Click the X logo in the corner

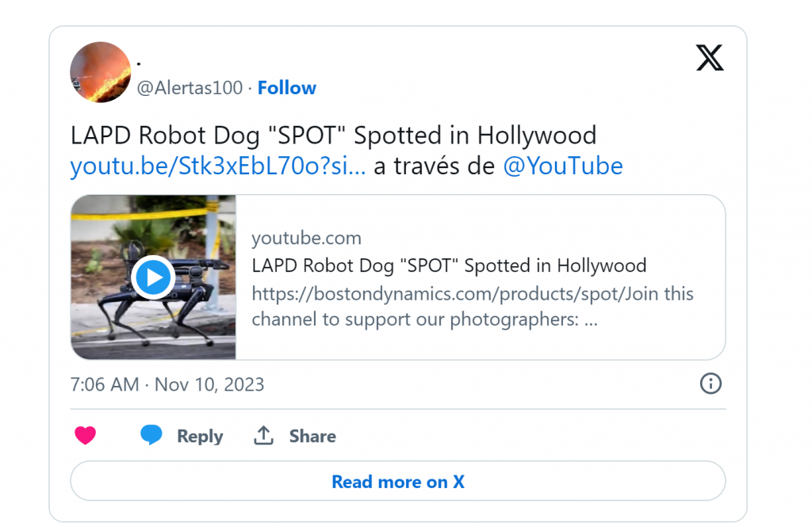coord(710,58)
